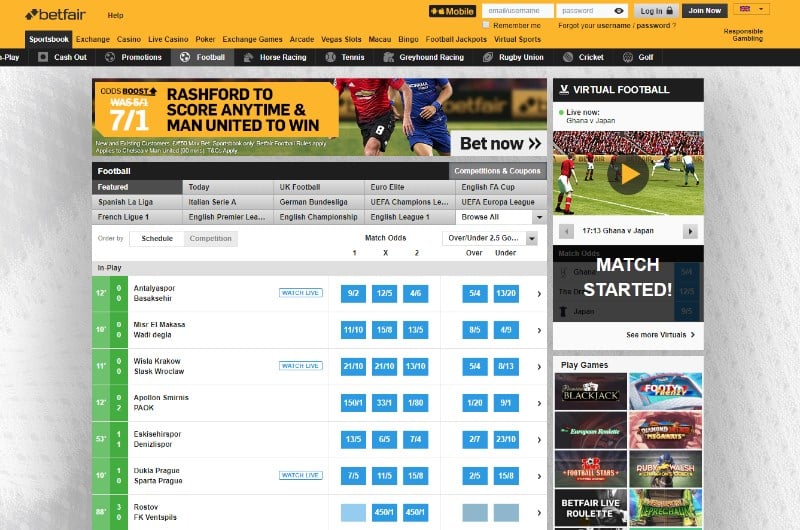Toggle password visibility eye icon
The height and width of the screenshot is (530, 800).
[x=618, y=11]
